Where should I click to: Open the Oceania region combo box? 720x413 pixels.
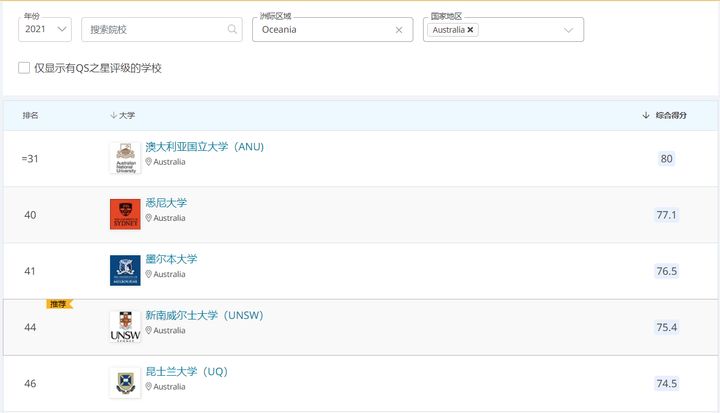click(x=332, y=29)
